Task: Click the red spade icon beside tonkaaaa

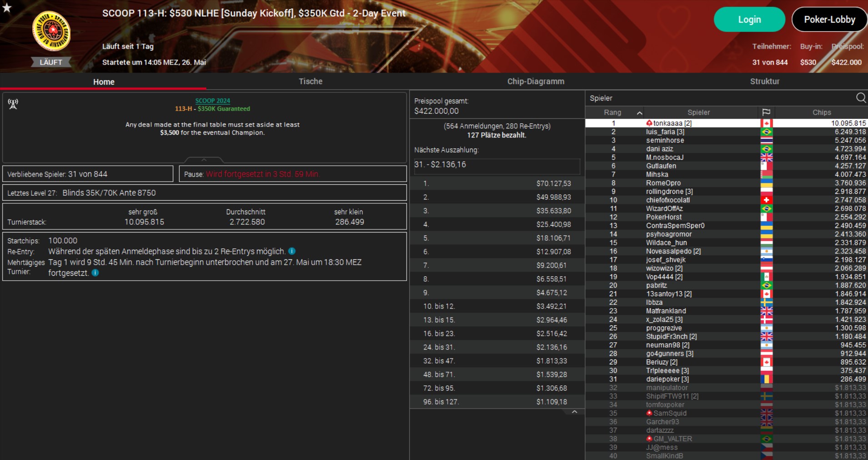Action: tap(649, 123)
